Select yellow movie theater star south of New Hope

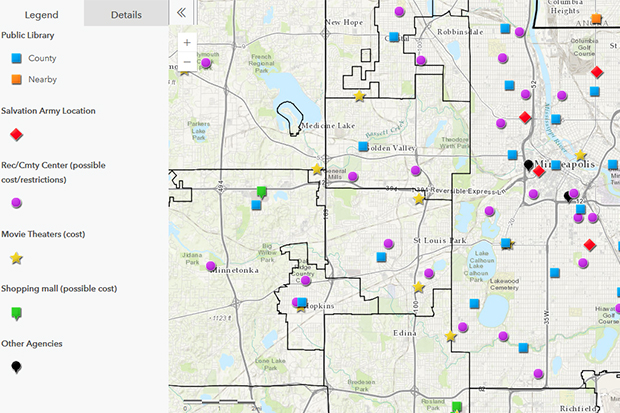[359, 96]
